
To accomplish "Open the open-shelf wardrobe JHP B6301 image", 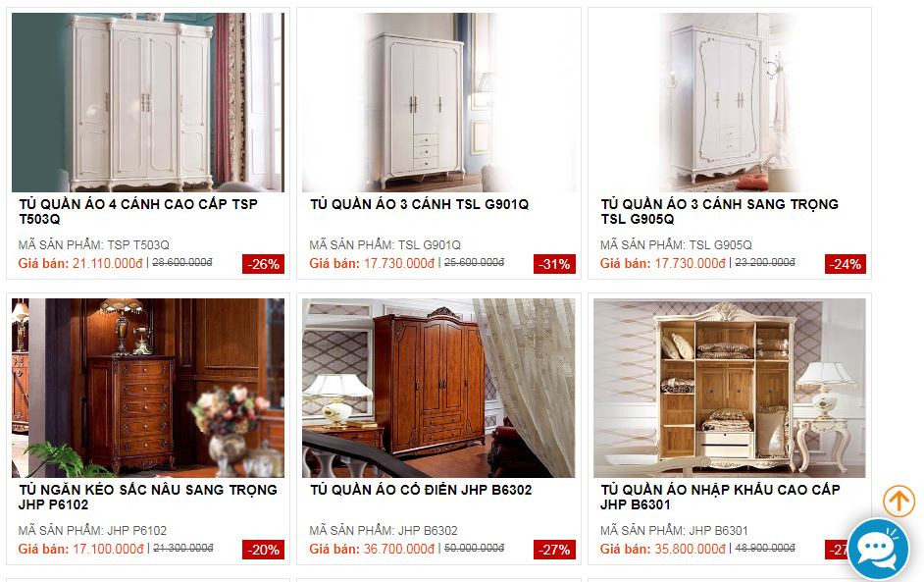I will click(730, 388).
